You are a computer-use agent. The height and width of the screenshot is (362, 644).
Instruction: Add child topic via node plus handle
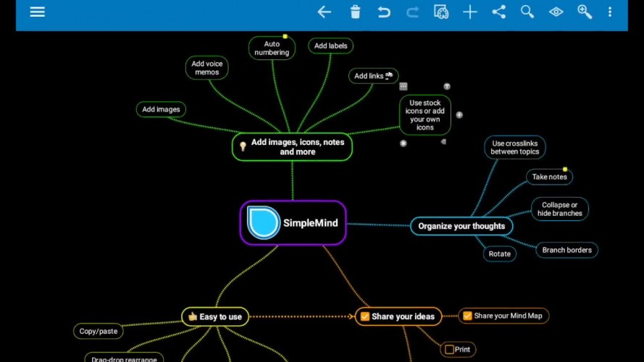tap(459, 115)
